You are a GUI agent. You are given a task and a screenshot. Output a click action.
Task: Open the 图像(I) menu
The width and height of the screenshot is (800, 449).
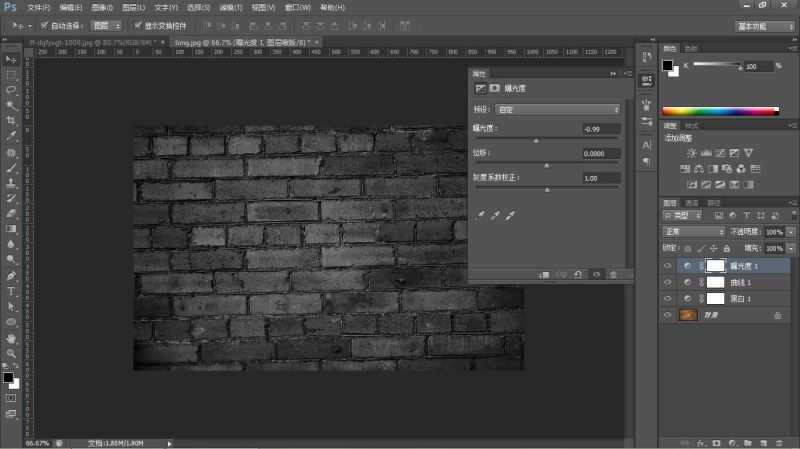click(99, 7)
